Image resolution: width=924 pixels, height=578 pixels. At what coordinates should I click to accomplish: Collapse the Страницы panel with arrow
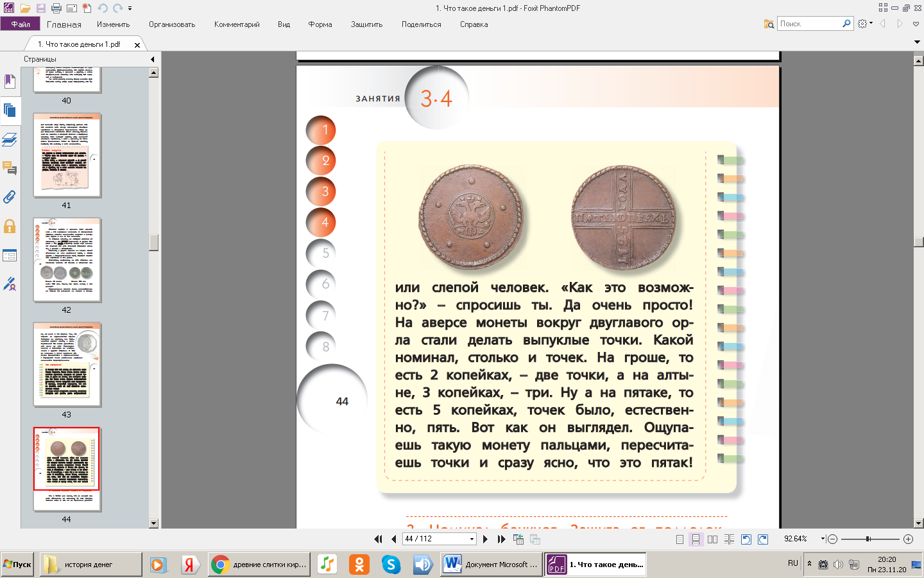click(x=153, y=59)
